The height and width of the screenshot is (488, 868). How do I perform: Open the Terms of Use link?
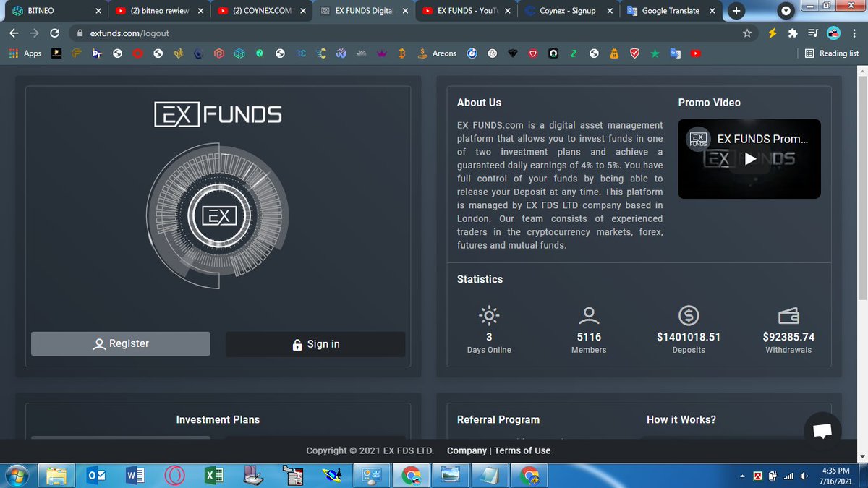522,450
